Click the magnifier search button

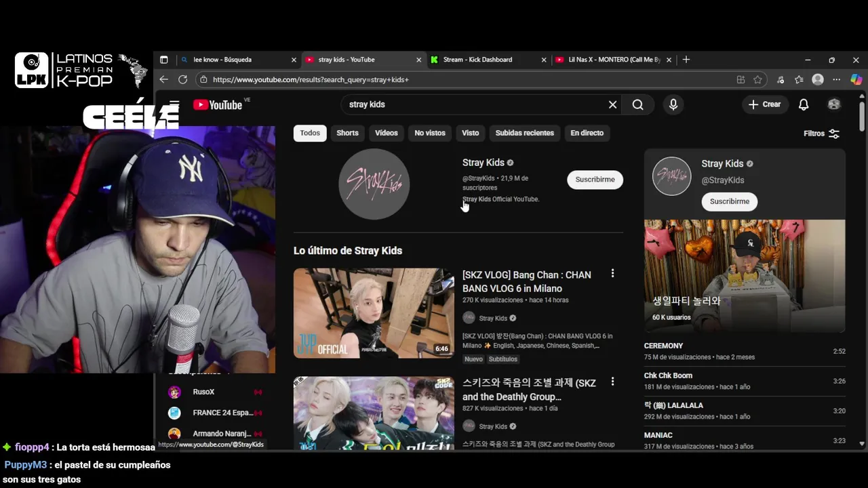(x=637, y=104)
